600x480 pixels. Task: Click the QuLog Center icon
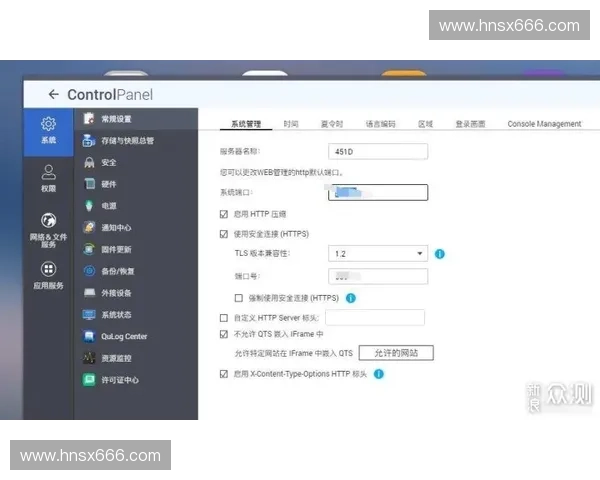[89, 336]
